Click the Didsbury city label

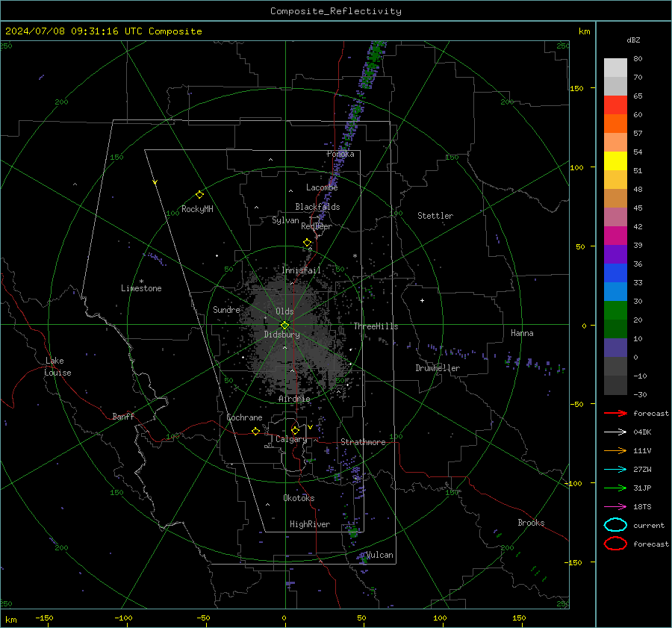[x=281, y=335]
